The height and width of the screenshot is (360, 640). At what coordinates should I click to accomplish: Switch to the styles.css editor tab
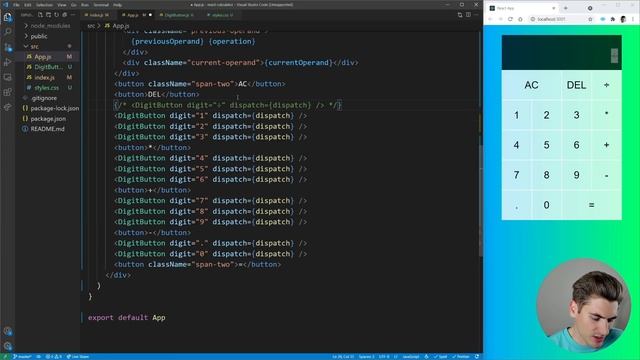(x=220, y=15)
